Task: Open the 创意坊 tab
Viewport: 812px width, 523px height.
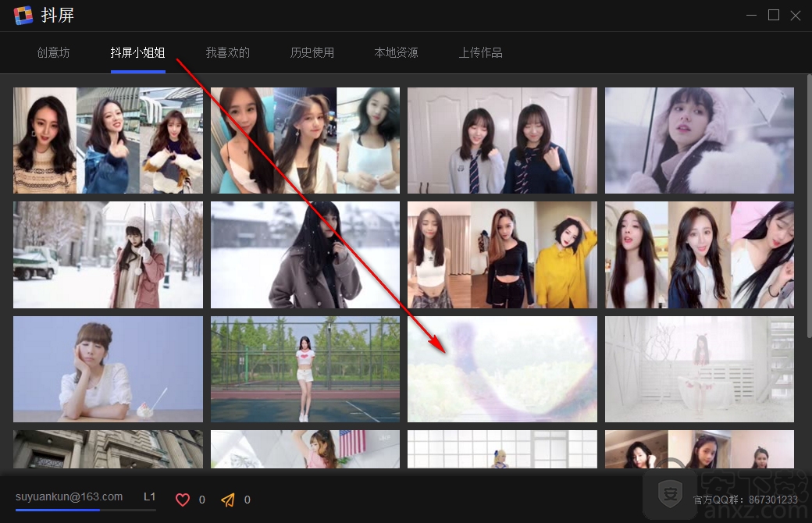Action: 53,52
